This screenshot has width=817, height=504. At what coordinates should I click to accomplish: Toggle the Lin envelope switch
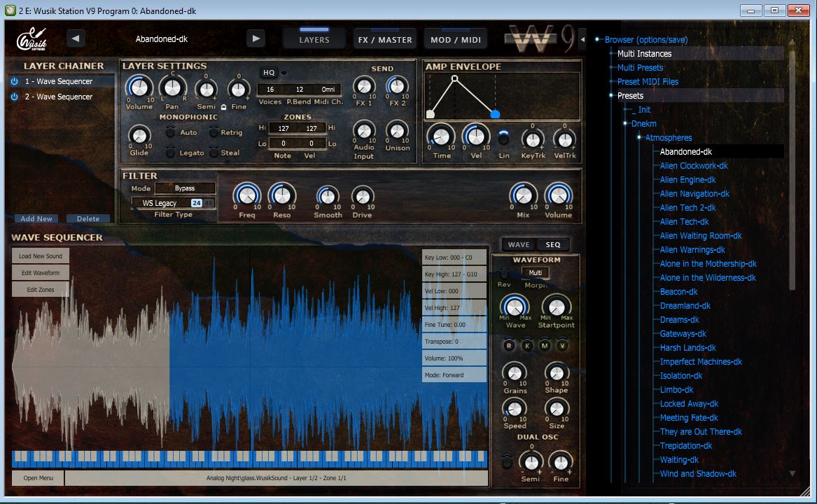pyautogui.click(x=503, y=138)
